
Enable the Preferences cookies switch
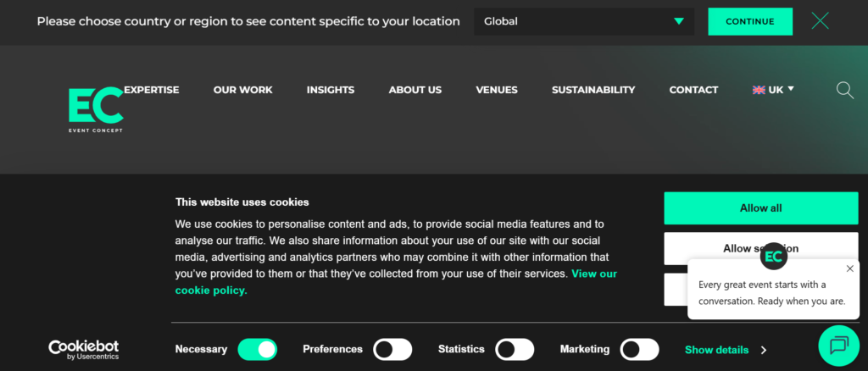pyautogui.click(x=392, y=349)
